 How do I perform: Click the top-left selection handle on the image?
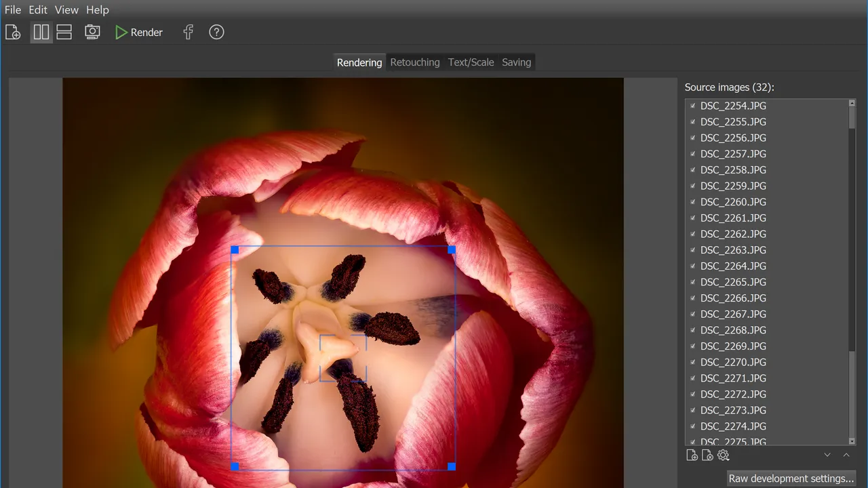[x=235, y=249]
